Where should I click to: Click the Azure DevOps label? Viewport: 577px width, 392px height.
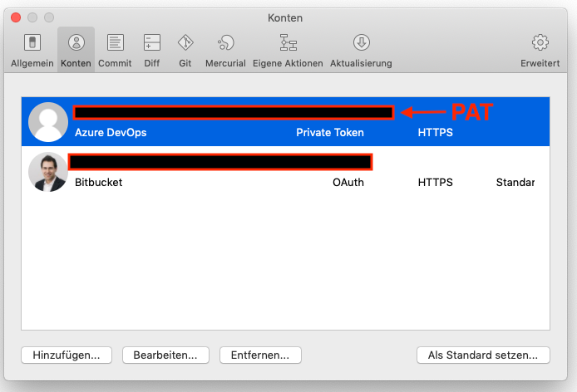(111, 132)
